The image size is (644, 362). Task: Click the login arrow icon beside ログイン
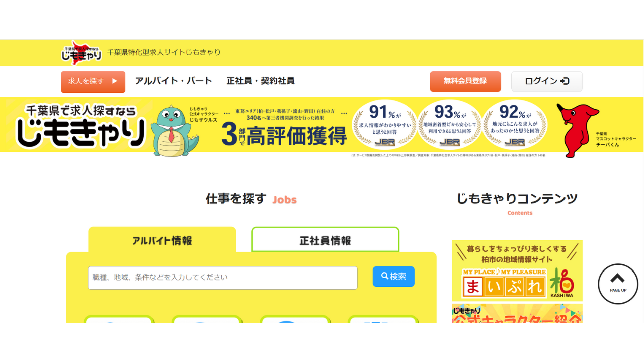coord(565,81)
